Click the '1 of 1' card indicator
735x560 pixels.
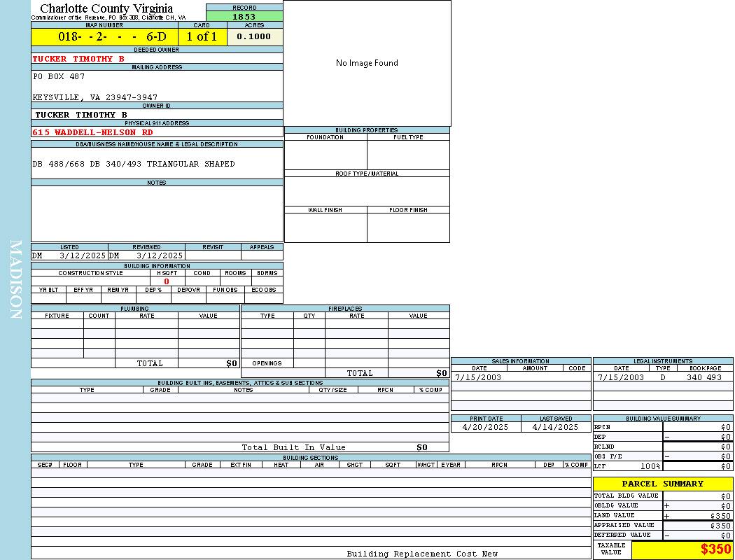point(202,36)
